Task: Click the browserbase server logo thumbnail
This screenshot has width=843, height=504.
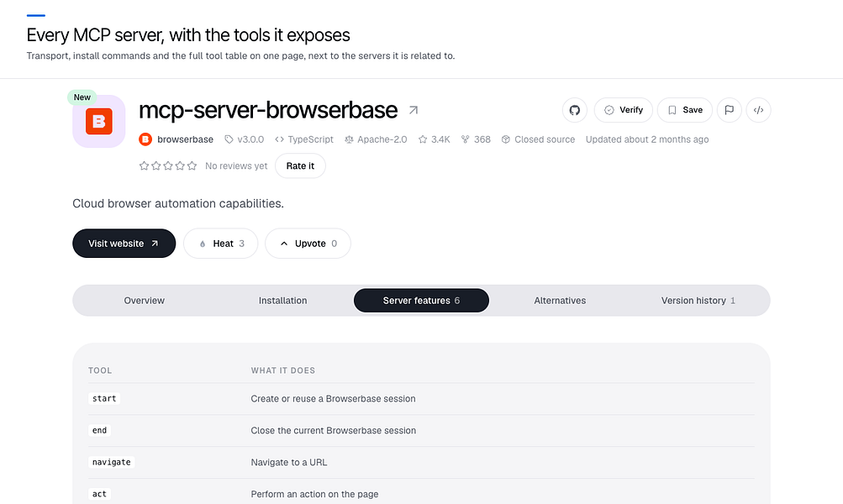Action: pyautogui.click(x=99, y=122)
